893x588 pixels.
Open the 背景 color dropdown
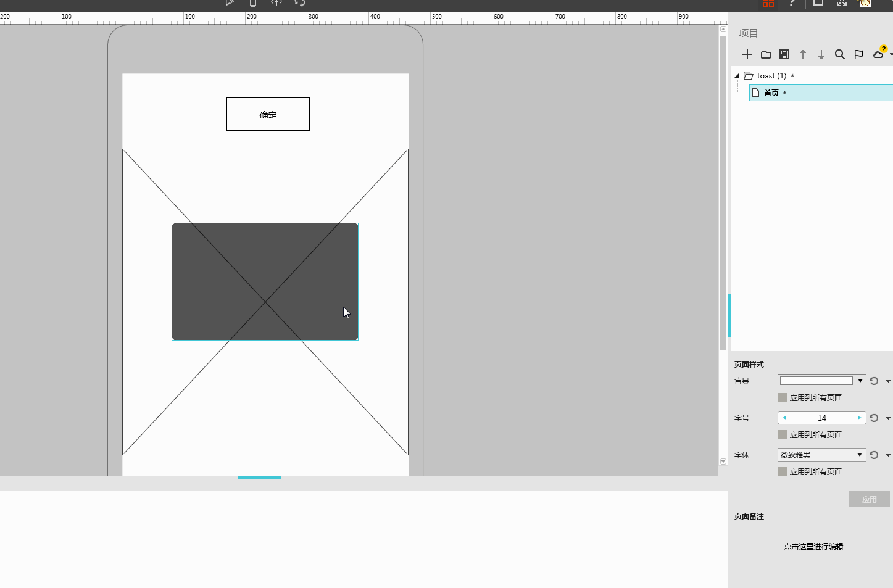tap(860, 381)
